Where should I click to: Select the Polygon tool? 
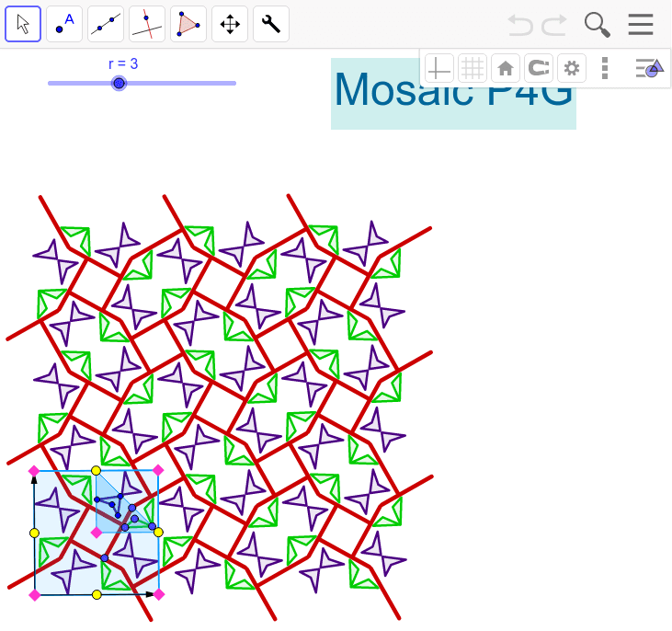coord(188,24)
